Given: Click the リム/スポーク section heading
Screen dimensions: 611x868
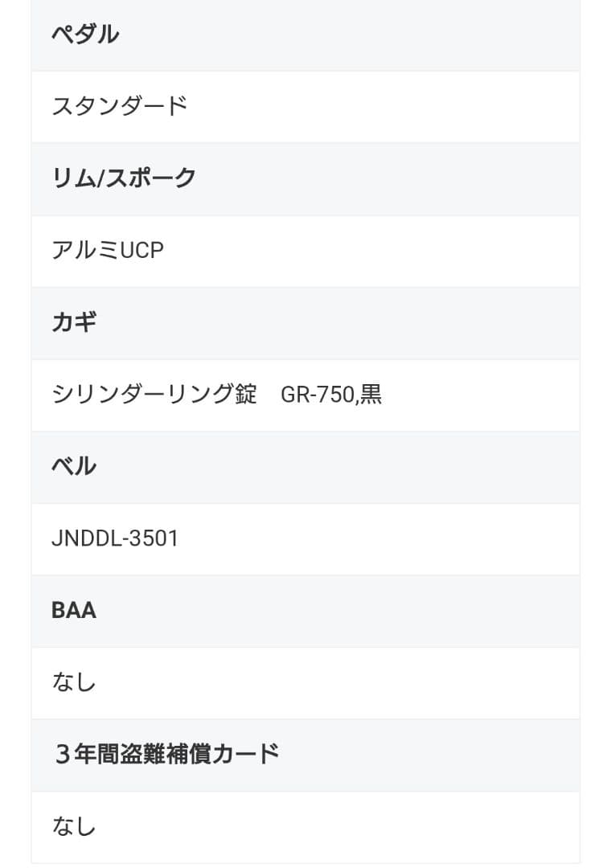Looking at the screenshot, I should click(124, 178).
